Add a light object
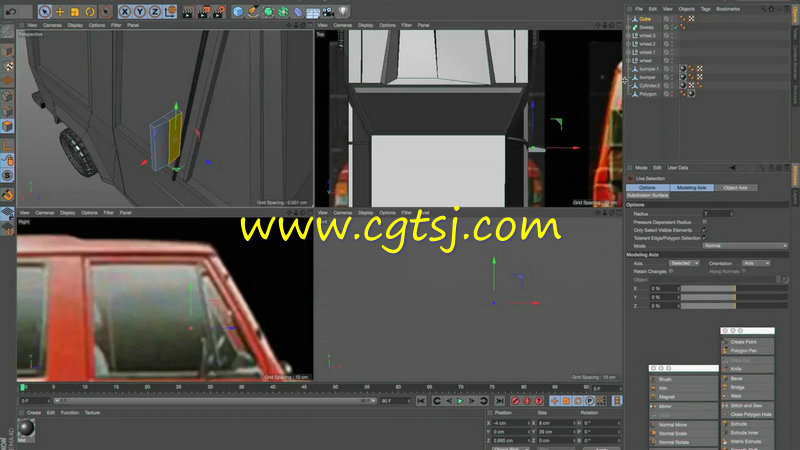 (x=343, y=11)
